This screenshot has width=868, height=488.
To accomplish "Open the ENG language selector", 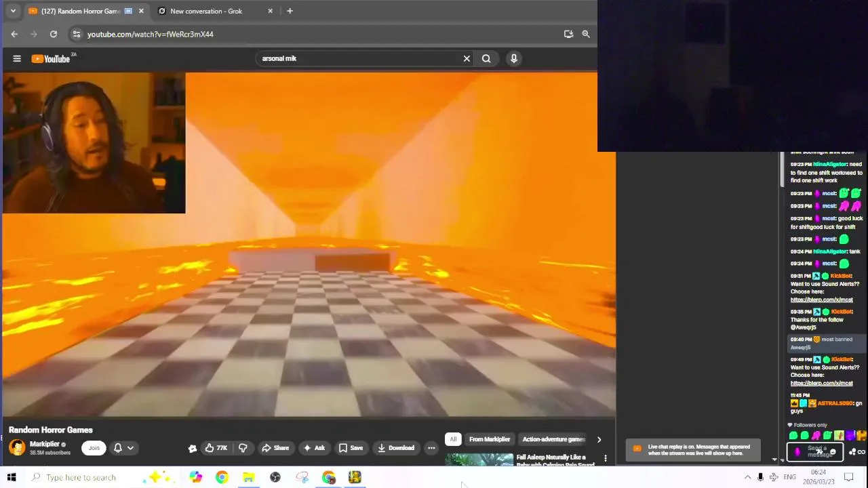I will click(790, 477).
